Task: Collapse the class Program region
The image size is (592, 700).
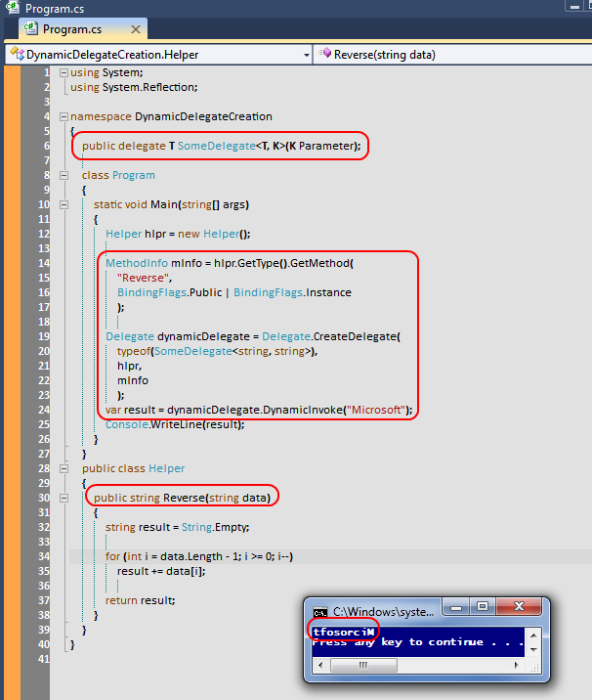Action: coord(63,175)
